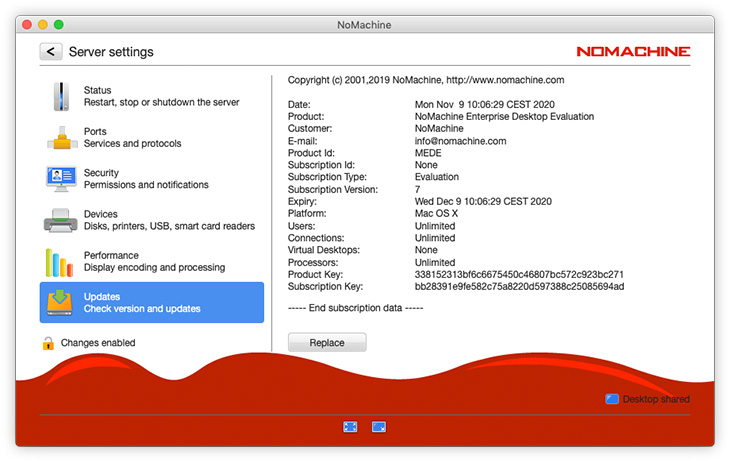This screenshot has height=461, width=730.
Task: Click the Server settings heading
Action: click(x=111, y=52)
